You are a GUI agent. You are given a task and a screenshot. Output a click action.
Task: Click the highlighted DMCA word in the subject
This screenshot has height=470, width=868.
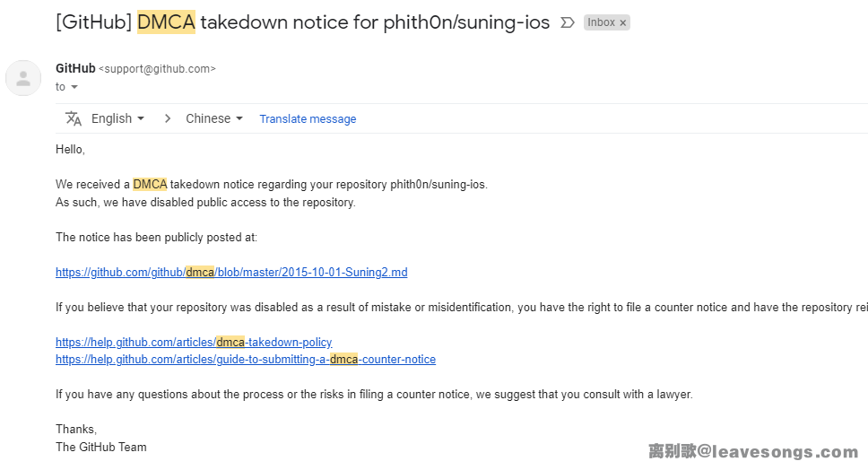tap(166, 22)
